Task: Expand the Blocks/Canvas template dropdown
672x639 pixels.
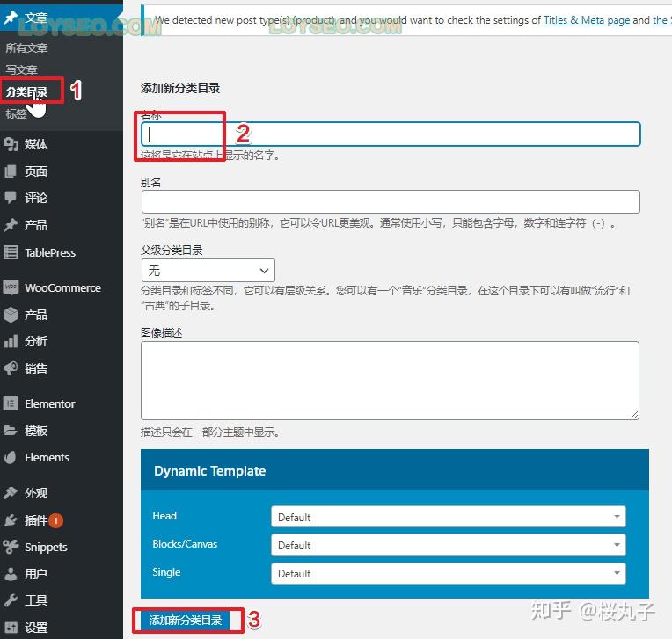Action: point(449,545)
